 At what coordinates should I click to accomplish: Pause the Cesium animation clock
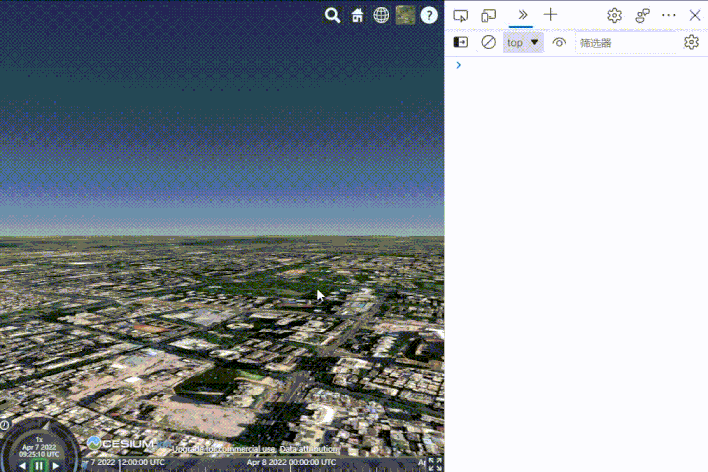[x=39, y=466]
